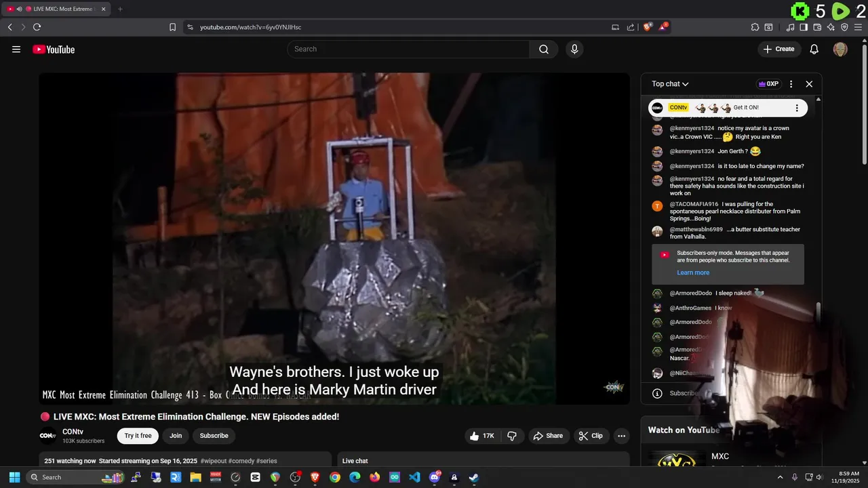Click the 0XP channel points badge
The image size is (868, 488).
[x=768, y=84]
